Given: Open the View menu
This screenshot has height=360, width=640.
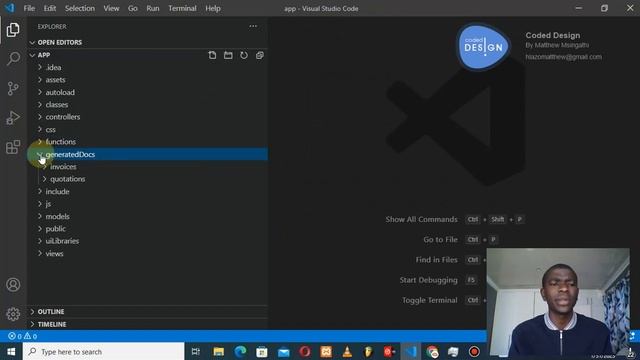Looking at the screenshot, I should [x=111, y=8].
